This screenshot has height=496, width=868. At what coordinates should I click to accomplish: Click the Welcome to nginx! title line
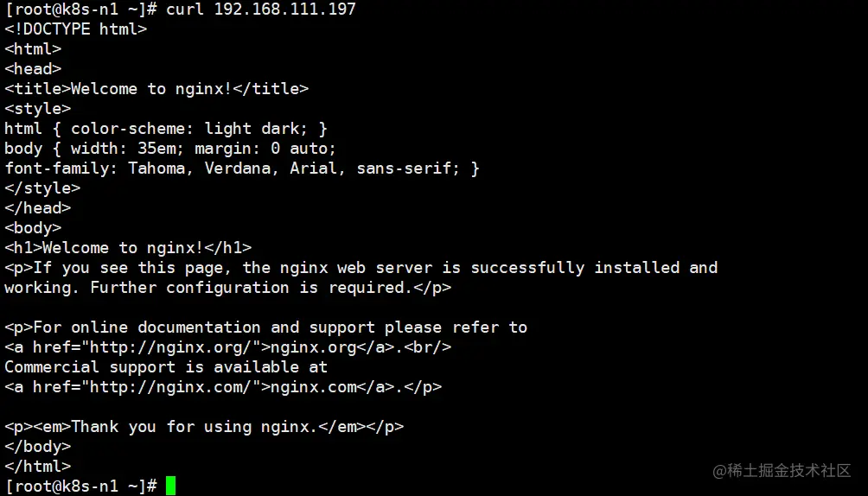156,89
